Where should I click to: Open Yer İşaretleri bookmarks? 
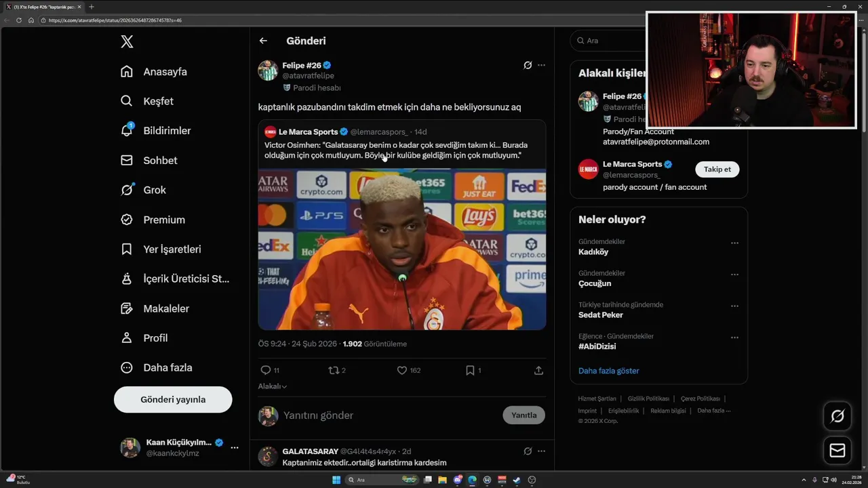pos(161,249)
